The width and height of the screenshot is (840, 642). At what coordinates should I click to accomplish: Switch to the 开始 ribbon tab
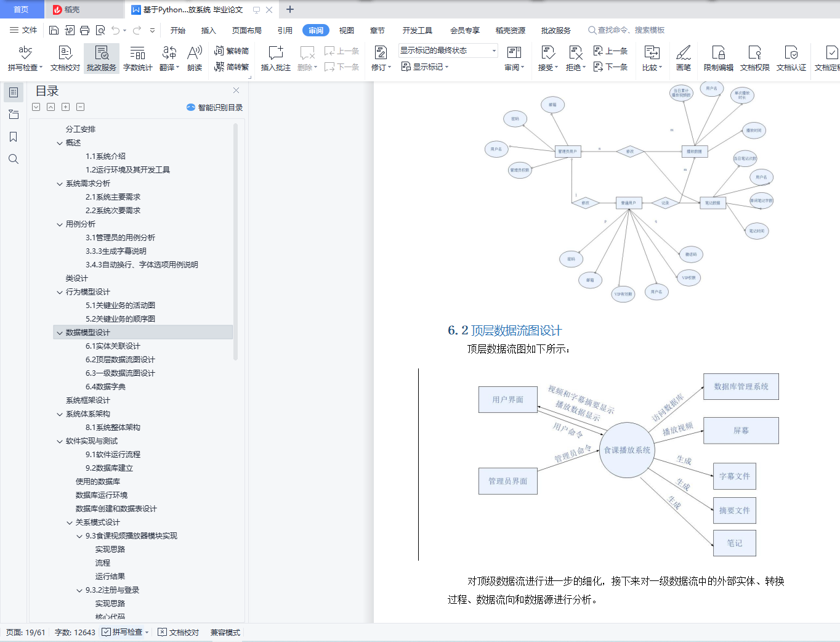coord(178,30)
